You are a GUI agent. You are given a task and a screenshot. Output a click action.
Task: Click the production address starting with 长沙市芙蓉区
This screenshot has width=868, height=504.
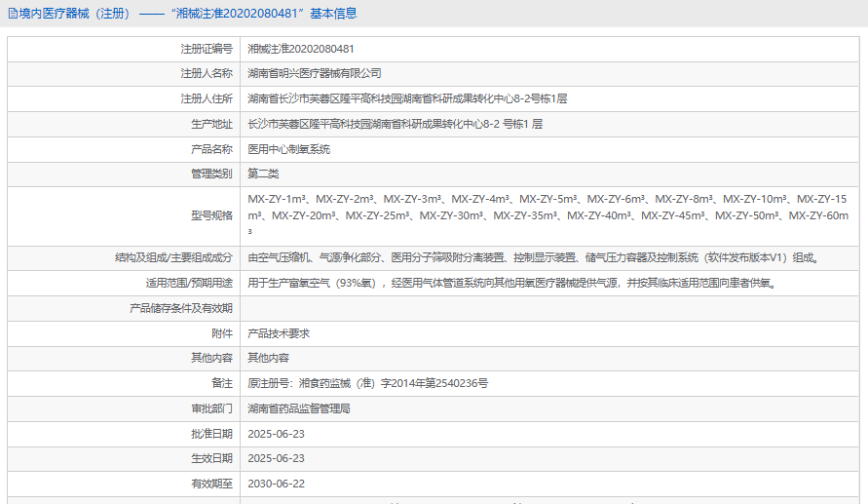(x=396, y=124)
